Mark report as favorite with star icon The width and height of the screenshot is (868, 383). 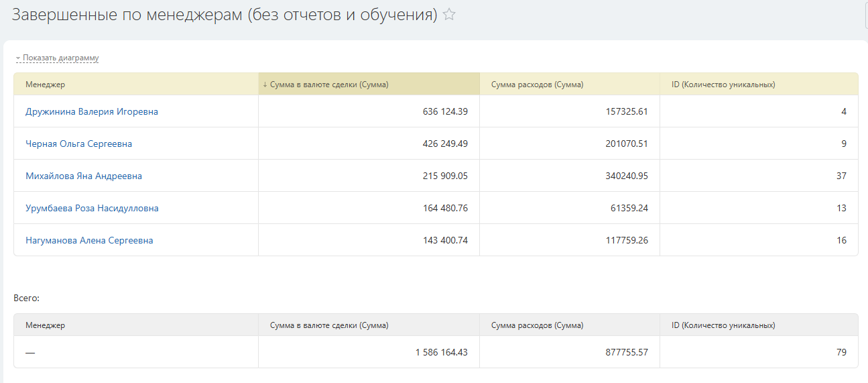[x=449, y=15]
